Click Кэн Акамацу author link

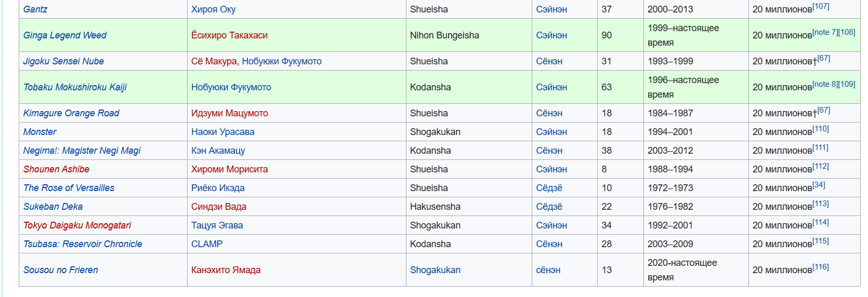(x=218, y=151)
